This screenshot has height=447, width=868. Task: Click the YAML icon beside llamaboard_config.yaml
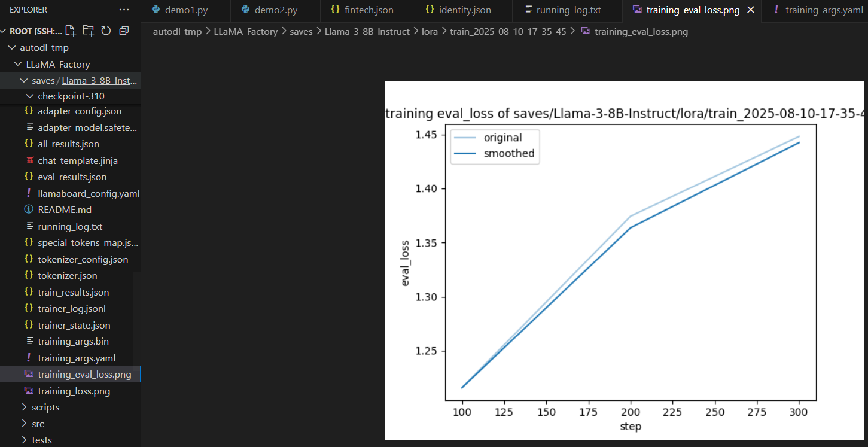29,193
